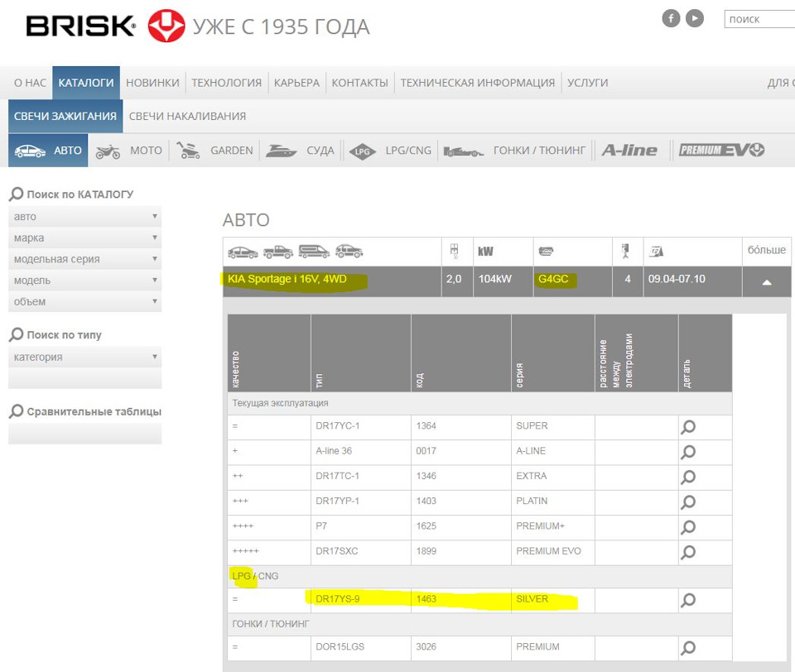Click the больше column header
The height and width of the screenshot is (672, 795).
tap(767, 250)
